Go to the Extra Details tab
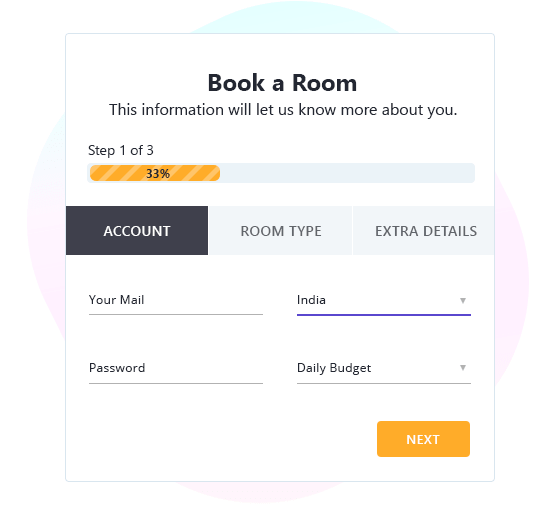555x505 pixels. pos(424,231)
